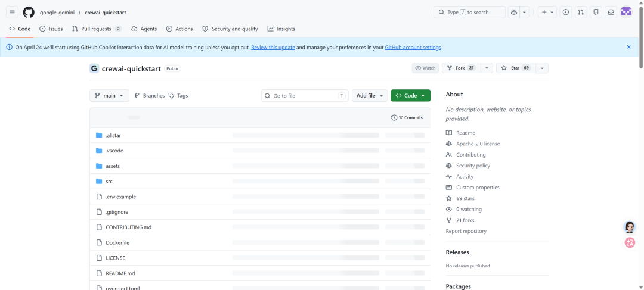644x290 pixels.
Task: Expand the Star lists dropdown arrow
Action: [x=542, y=68]
